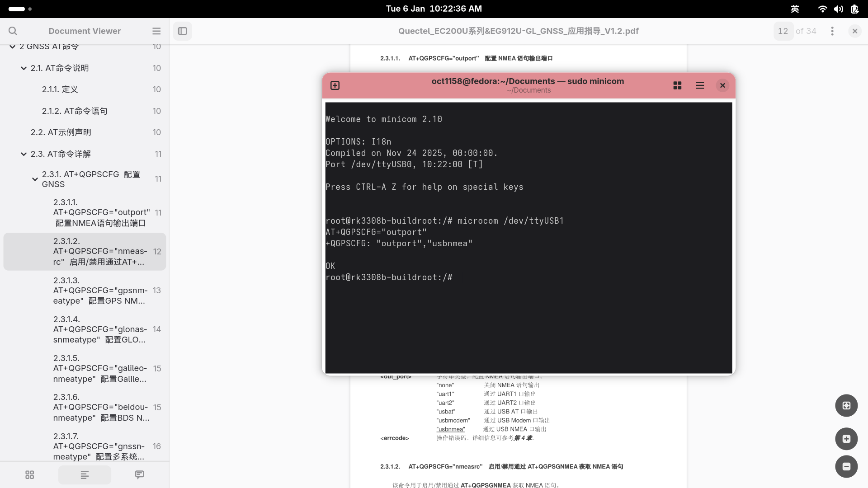Select the outline view tab

point(85,475)
